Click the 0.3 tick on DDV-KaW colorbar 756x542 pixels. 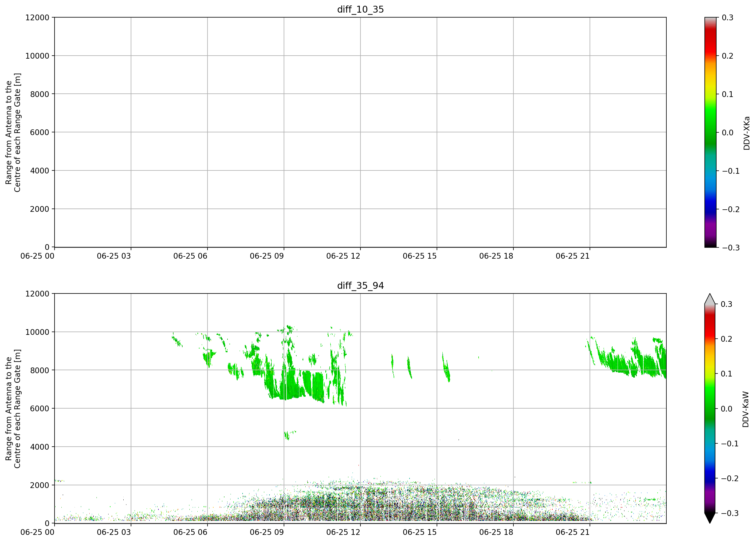coord(727,304)
